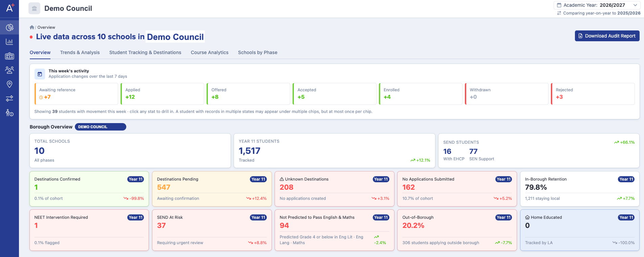Open the bar chart analytics sidebar icon
The width and height of the screenshot is (644, 257).
[9, 42]
